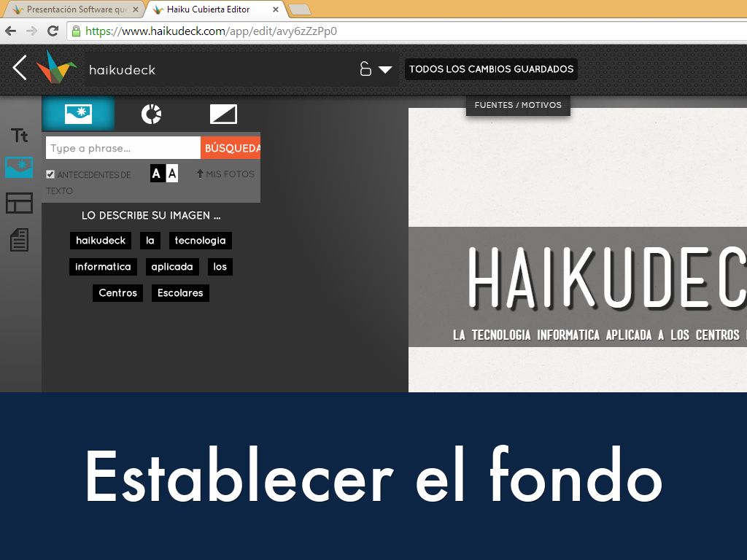Screen dimensions: 747x560
Task: Open the privacy lock dropdown
Action: 376,69
